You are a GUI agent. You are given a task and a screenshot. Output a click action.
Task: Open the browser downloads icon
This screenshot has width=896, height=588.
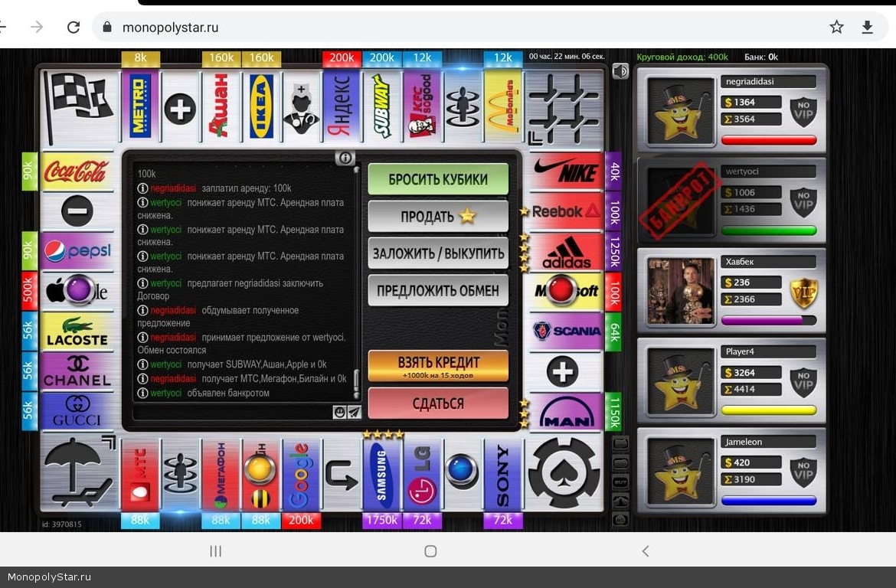pos(867,27)
